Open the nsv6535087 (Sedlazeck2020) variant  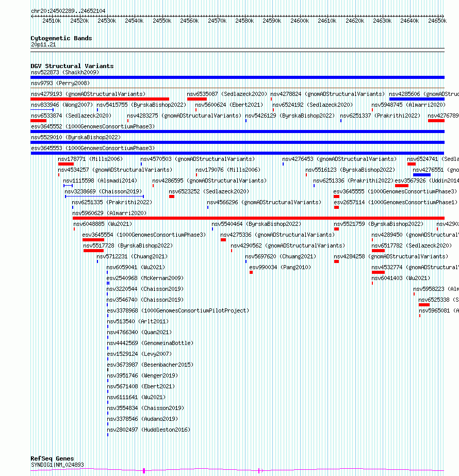pos(227,94)
